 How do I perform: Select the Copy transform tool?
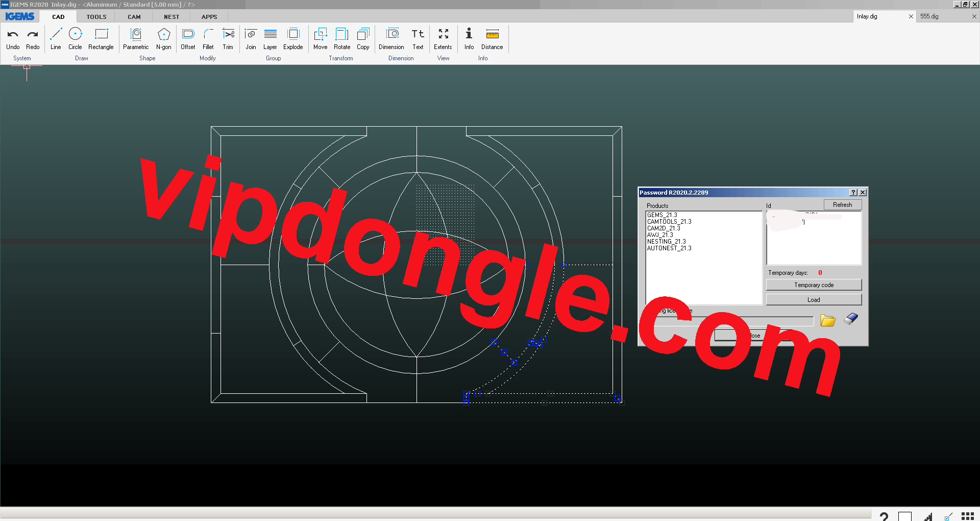coord(363,39)
